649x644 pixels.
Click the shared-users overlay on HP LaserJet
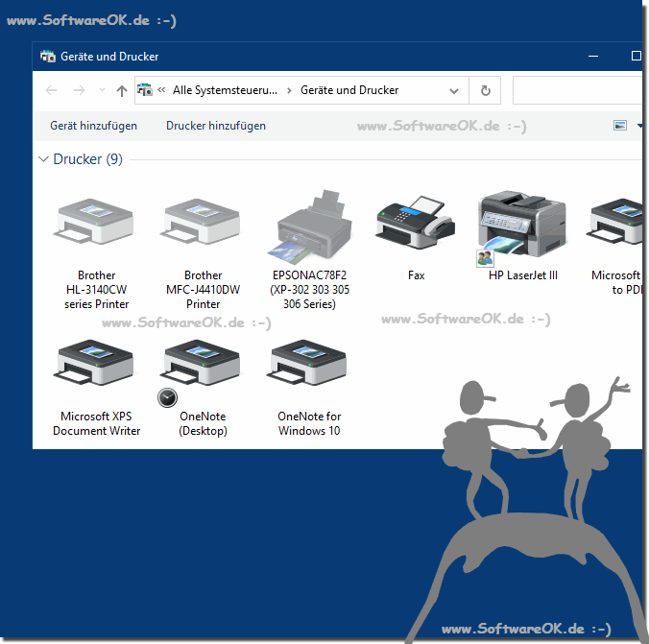click(x=485, y=258)
